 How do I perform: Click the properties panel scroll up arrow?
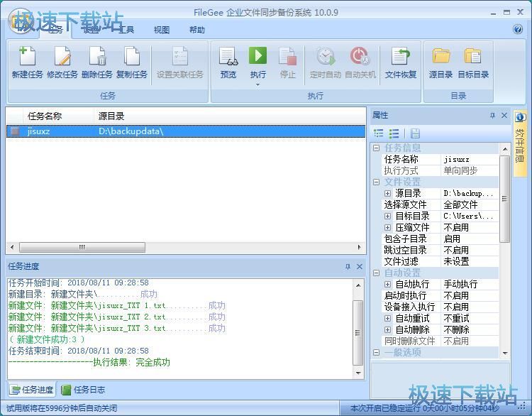click(x=504, y=149)
